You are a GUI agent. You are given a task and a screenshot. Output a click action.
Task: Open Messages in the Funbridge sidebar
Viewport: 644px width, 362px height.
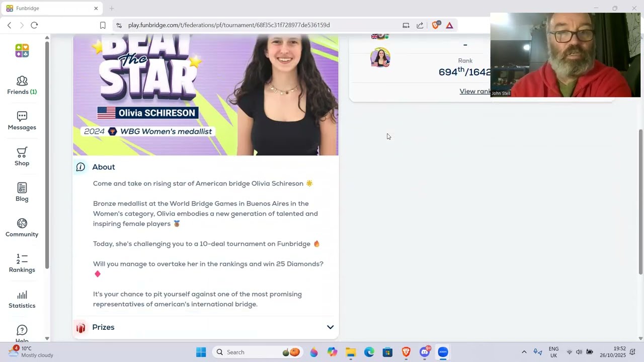point(22,121)
